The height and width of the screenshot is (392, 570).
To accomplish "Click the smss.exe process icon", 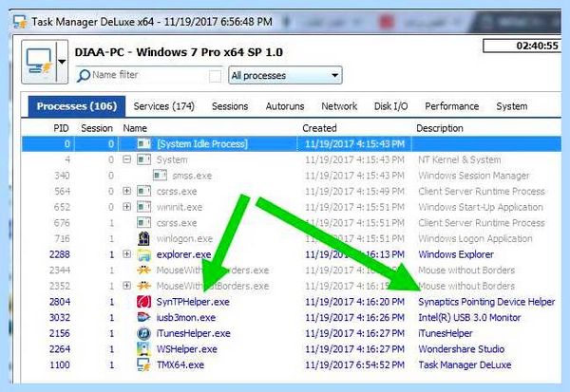I will point(160,176).
